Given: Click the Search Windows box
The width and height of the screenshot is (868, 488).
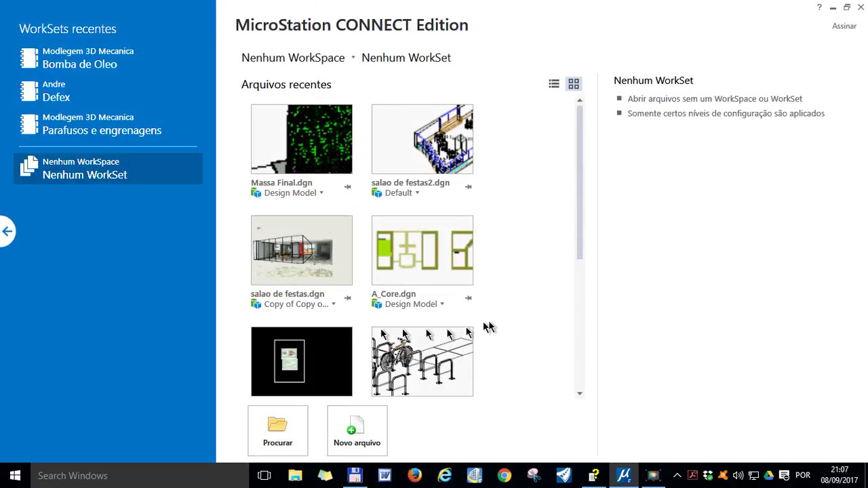Looking at the screenshot, I should [140, 476].
